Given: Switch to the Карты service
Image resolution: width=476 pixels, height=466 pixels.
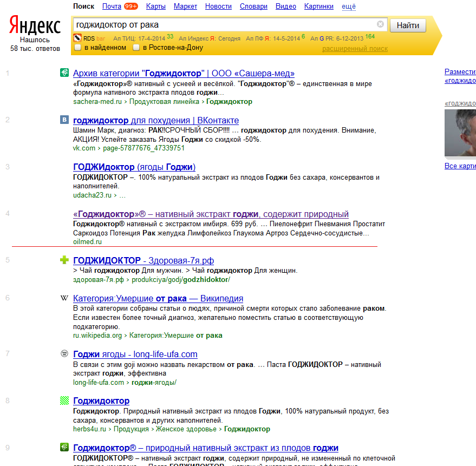Looking at the screenshot, I should 156,6.
